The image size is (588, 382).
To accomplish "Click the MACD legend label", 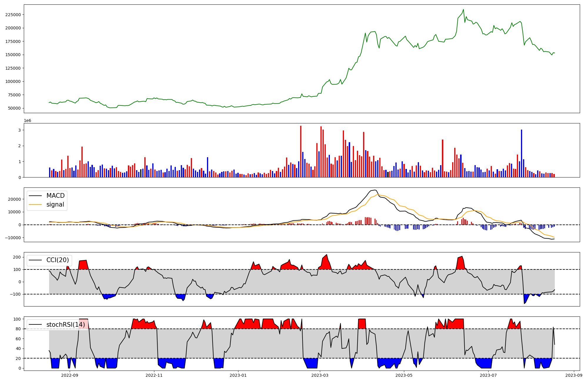I will coord(55,196).
